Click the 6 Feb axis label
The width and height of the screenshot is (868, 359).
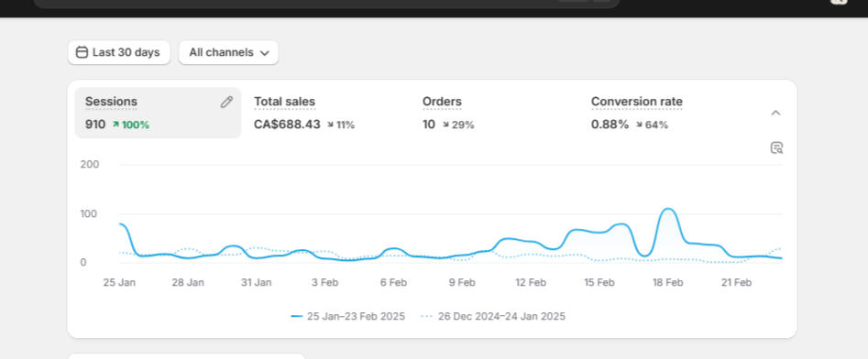(x=393, y=283)
